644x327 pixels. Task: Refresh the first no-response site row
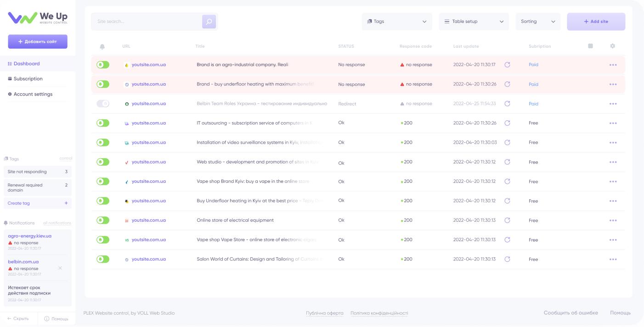point(507,65)
